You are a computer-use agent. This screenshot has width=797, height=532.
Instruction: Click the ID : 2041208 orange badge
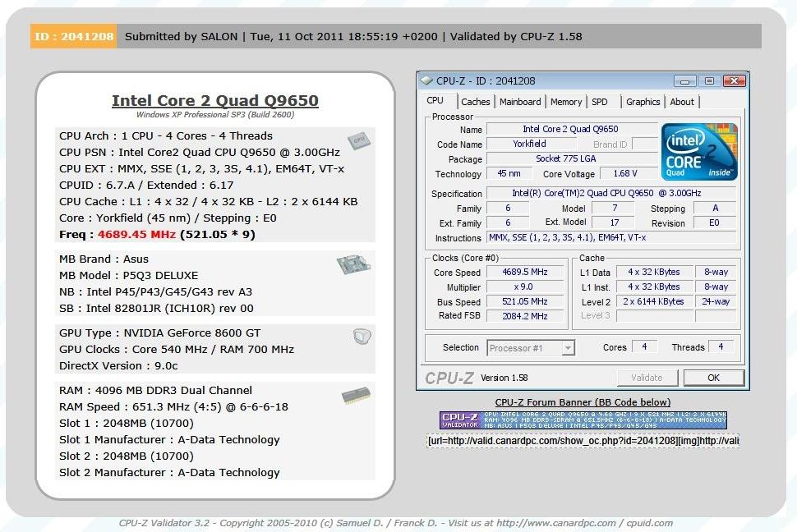pyautogui.click(x=74, y=37)
